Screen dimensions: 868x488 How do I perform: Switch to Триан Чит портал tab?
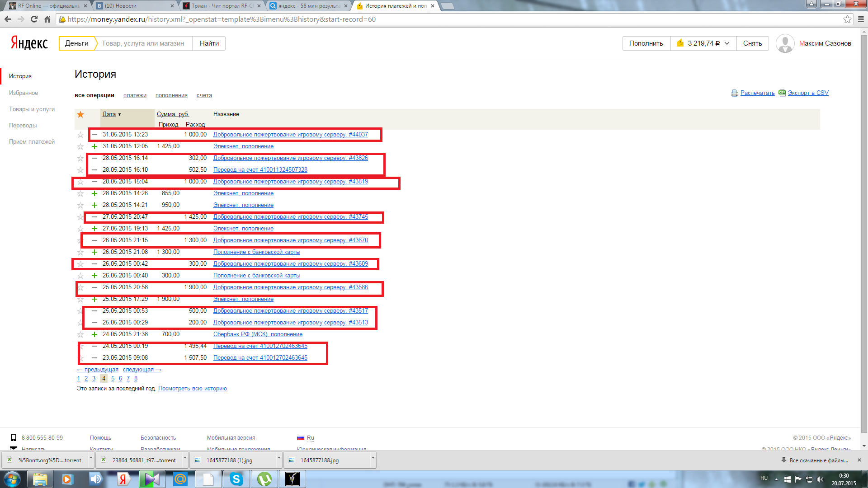[222, 6]
